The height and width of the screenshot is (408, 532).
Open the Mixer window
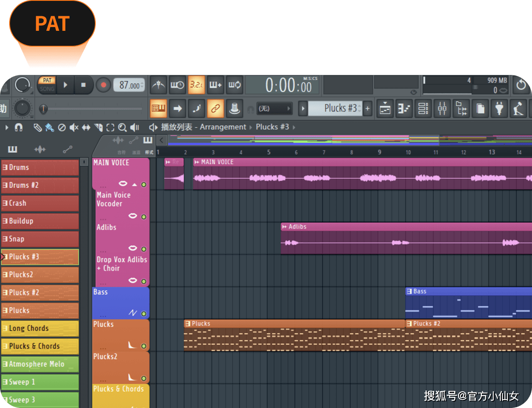coord(442,109)
